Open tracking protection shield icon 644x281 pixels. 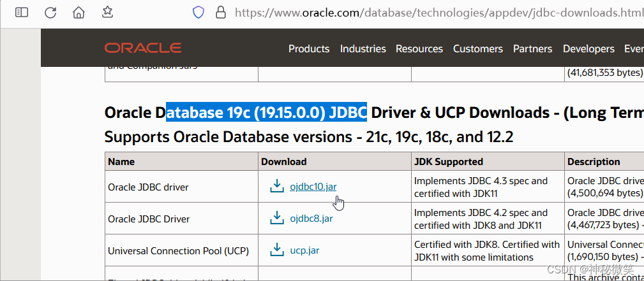click(x=198, y=13)
